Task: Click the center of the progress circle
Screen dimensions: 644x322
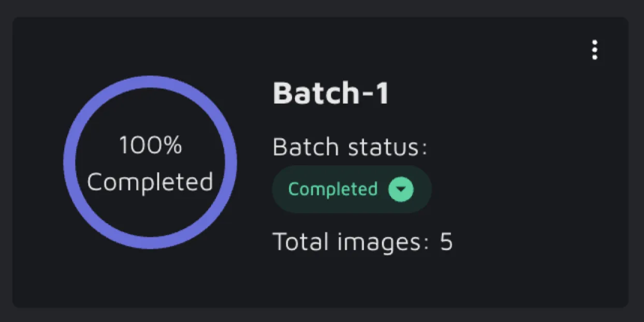Action: (150, 163)
